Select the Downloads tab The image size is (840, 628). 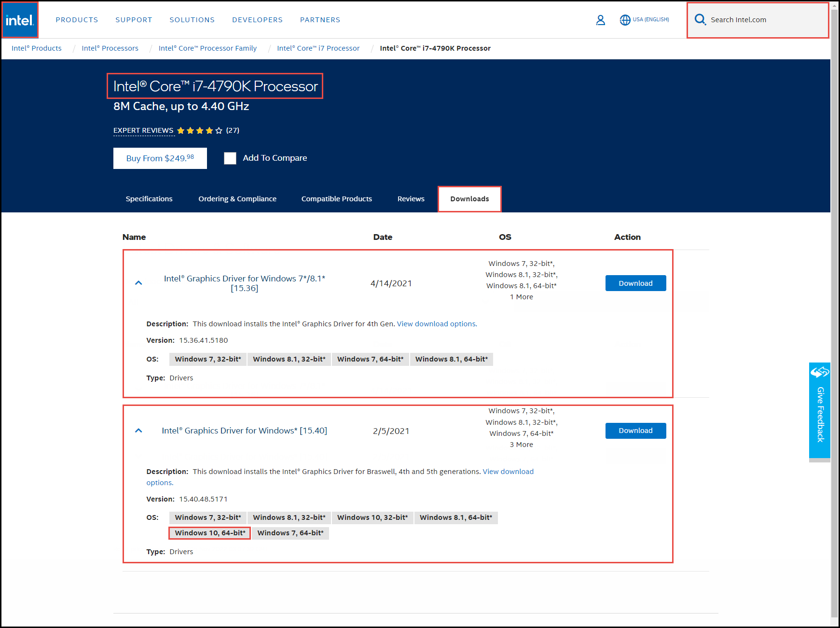tap(469, 199)
